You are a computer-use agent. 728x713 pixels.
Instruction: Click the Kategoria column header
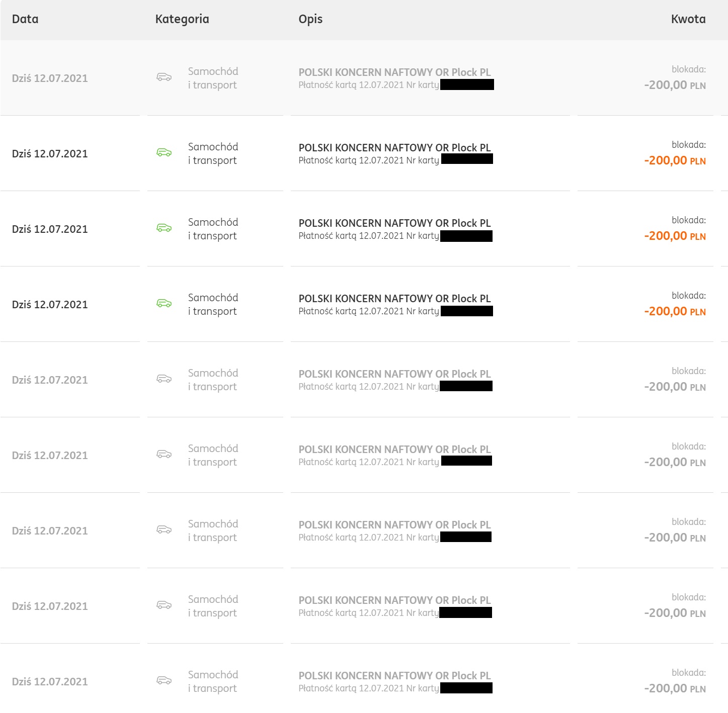pos(182,19)
